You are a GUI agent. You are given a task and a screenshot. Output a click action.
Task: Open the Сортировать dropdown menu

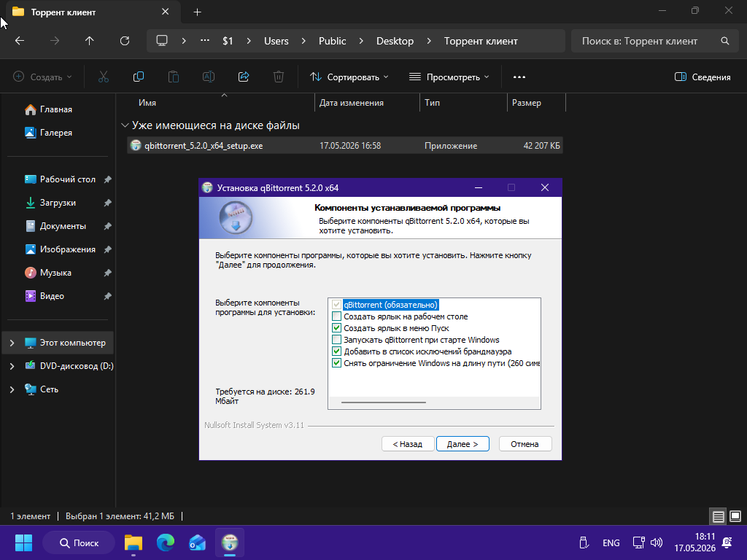(349, 77)
